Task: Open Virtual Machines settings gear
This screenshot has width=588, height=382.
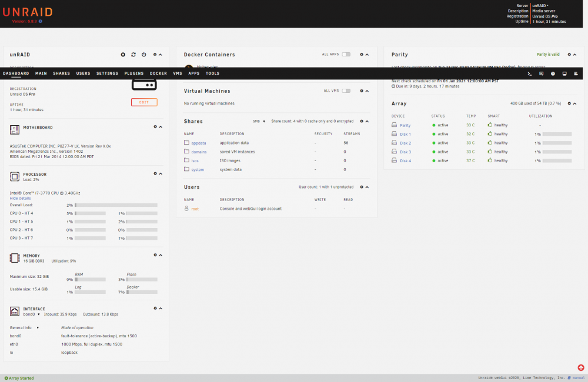Action: pos(362,91)
